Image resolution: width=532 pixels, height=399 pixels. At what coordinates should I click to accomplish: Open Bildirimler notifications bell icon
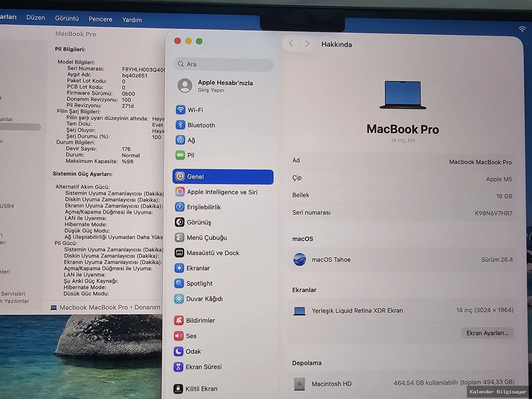coord(179,320)
